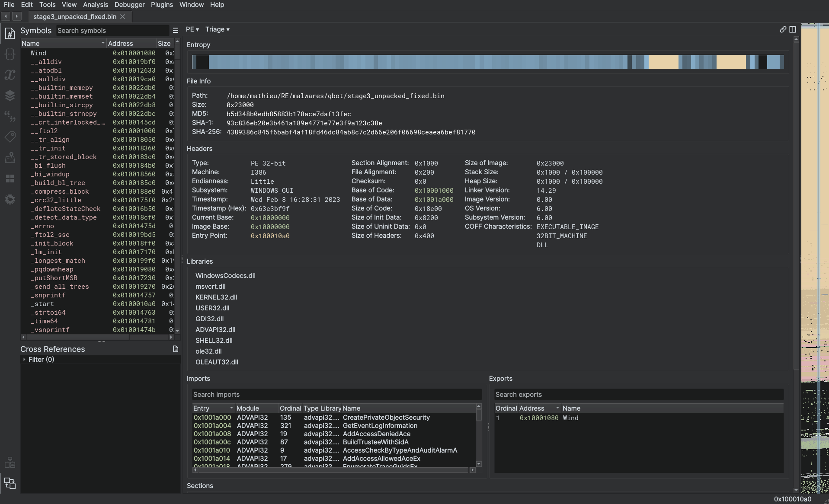Toggle the Cross References sidebar icon
Viewport: 829px width, 504px height.
[10, 483]
